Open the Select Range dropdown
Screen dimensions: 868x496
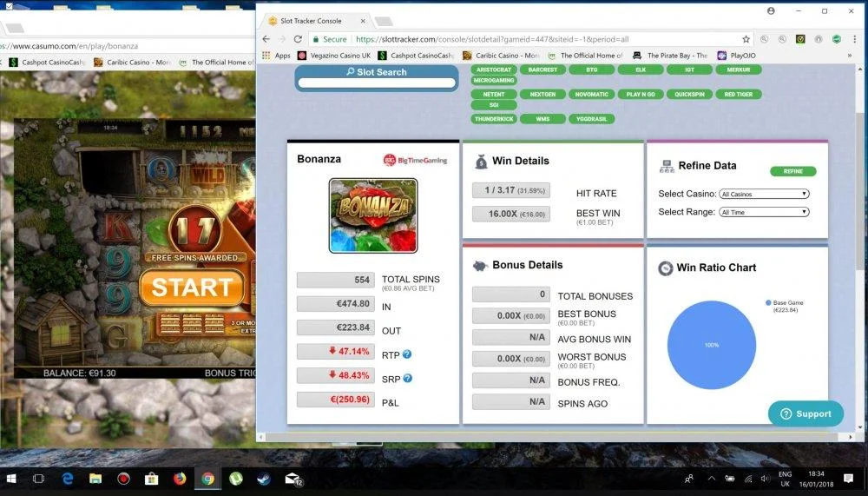764,212
